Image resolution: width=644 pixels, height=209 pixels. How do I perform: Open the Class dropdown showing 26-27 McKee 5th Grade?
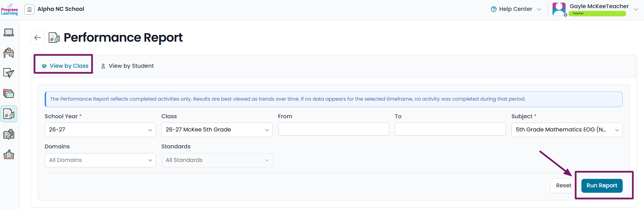pos(217,130)
